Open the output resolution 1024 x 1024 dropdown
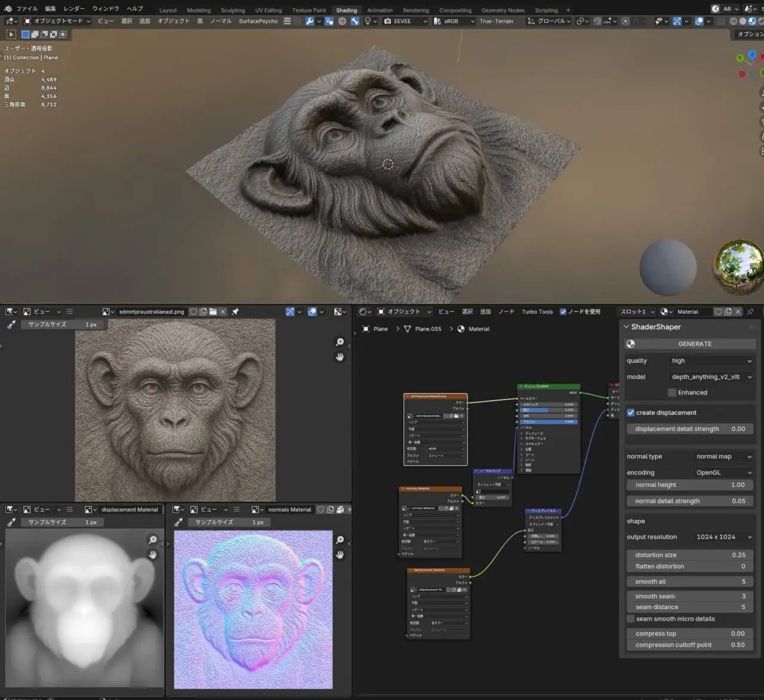This screenshot has width=764, height=700. point(723,536)
